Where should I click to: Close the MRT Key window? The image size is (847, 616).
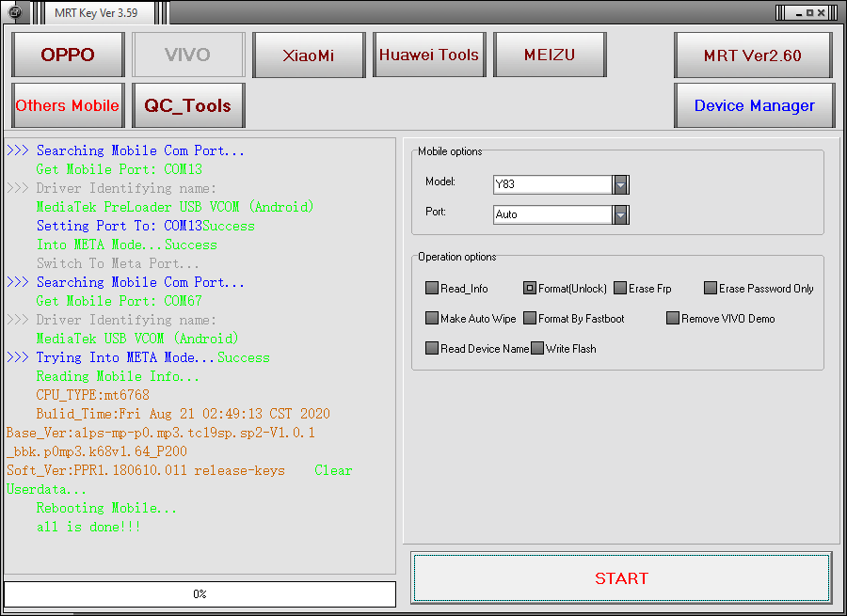(821, 13)
